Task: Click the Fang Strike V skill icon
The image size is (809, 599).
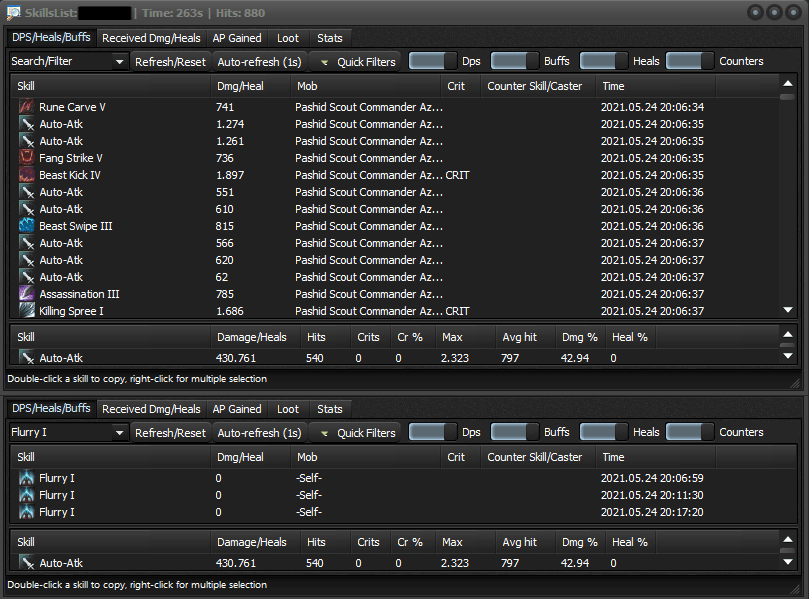Action: pyautogui.click(x=26, y=158)
